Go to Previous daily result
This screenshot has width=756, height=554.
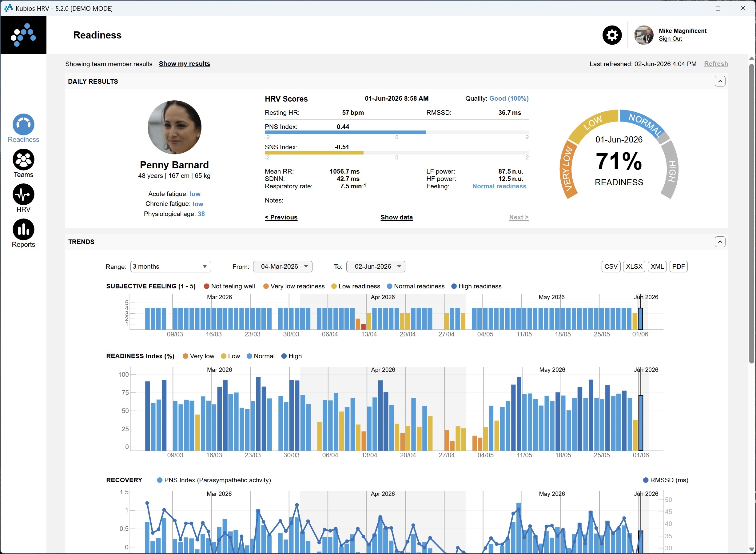pos(281,217)
